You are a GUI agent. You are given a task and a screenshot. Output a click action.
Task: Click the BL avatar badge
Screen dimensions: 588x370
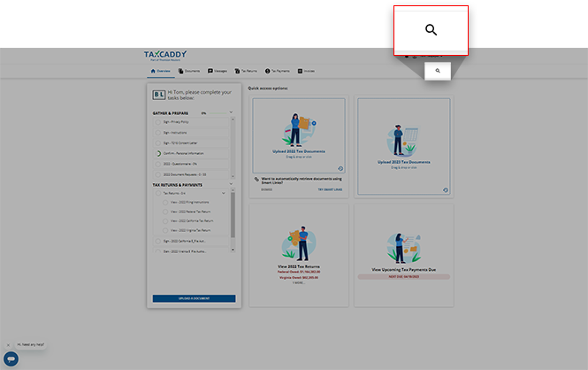point(158,95)
